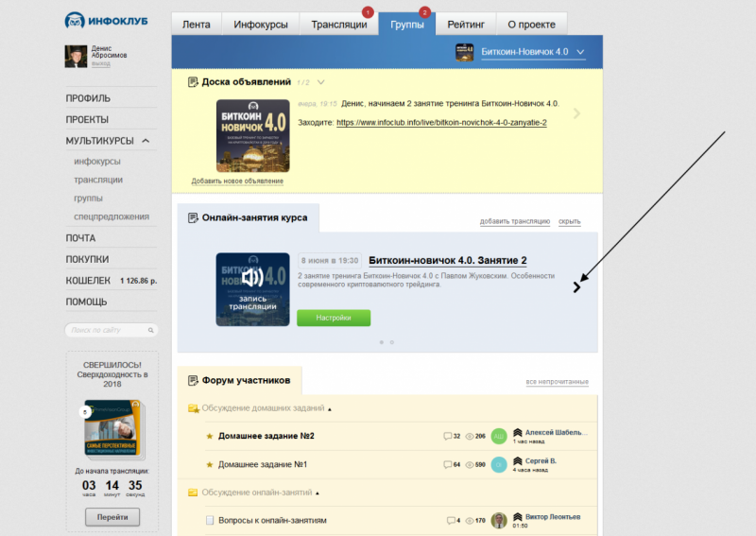Open the ПОКУПКИ sidebar item
The image size is (756, 536).
point(87,260)
